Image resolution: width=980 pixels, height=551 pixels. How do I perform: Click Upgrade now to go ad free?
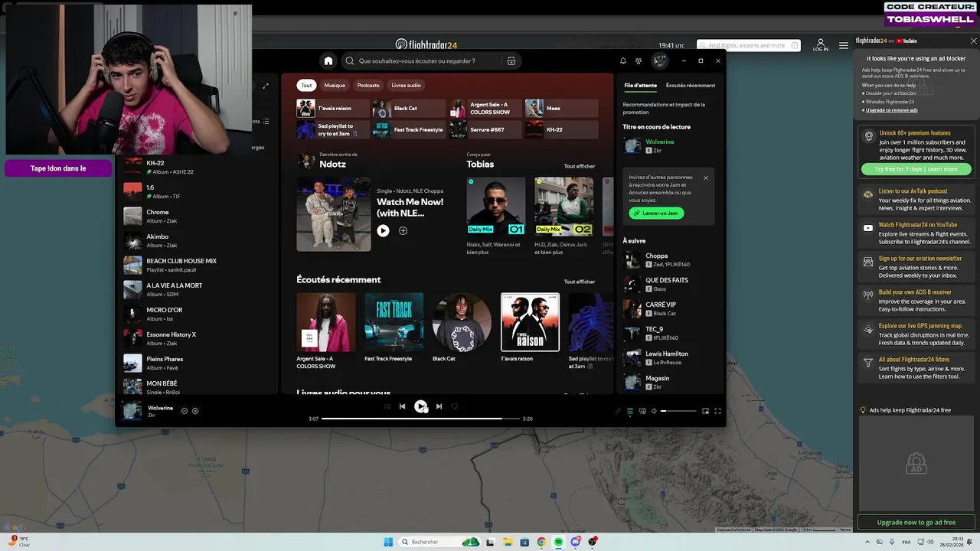pyautogui.click(x=916, y=522)
